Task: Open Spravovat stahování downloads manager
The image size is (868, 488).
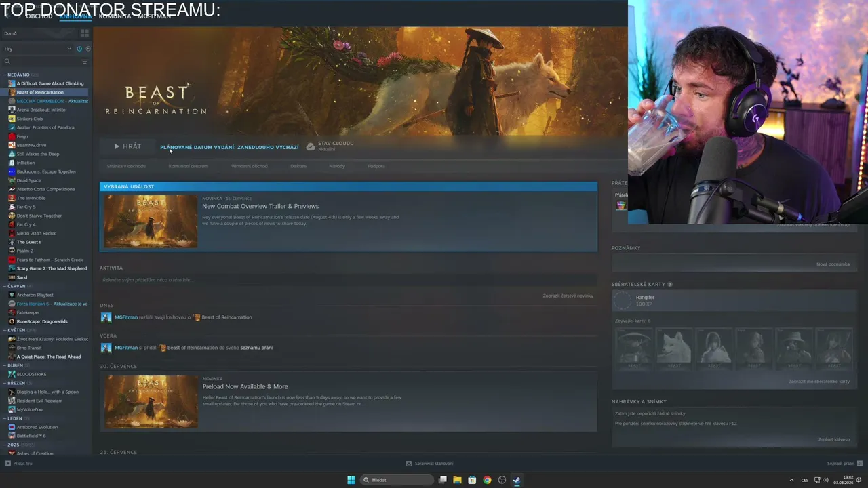Action: click(430, 464)
